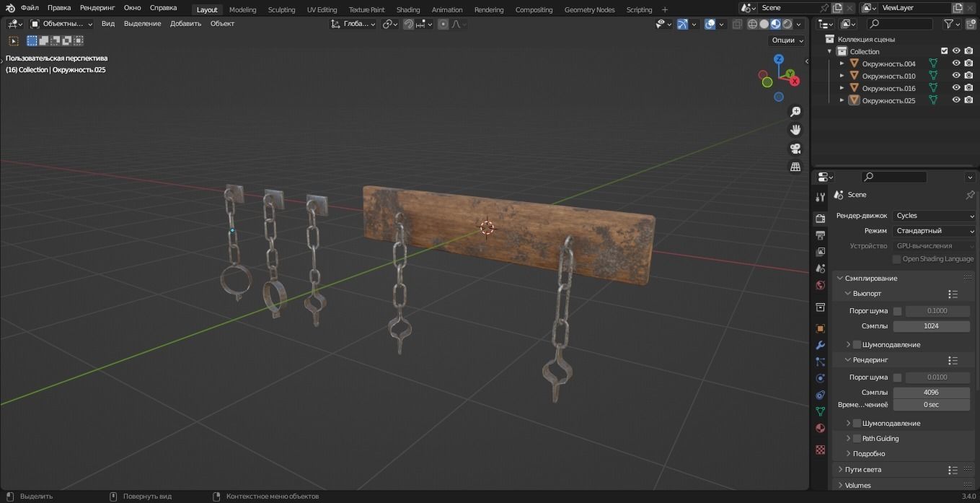Screen dimensions: 980x503
Task: Open the Object Data green triangle tab
Action: click(820, 411)
